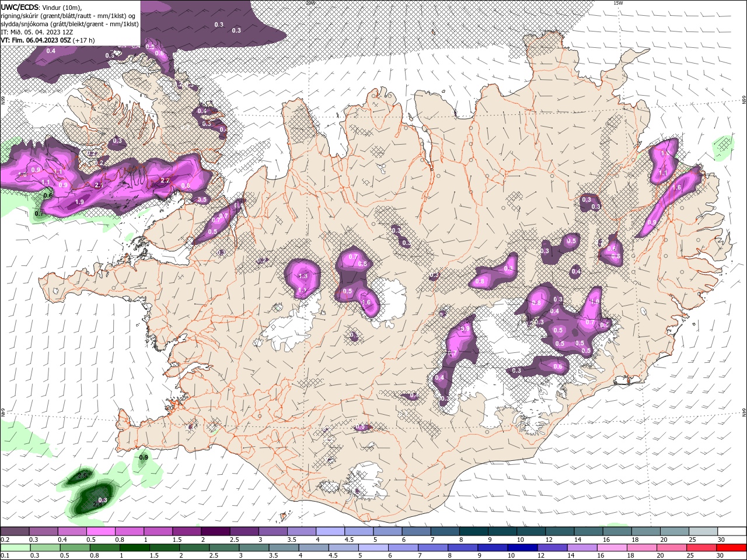
Task: Click the violet rain swatch between 12 and 14
Action: (551, 548)
